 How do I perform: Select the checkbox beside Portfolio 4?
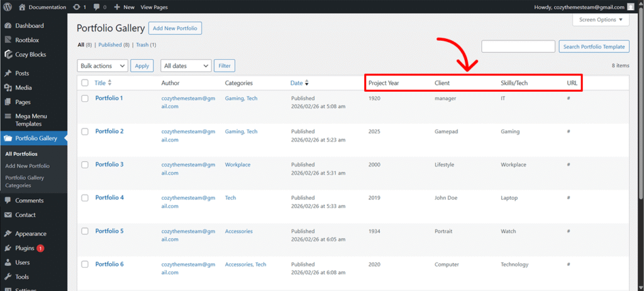[85, 198]
